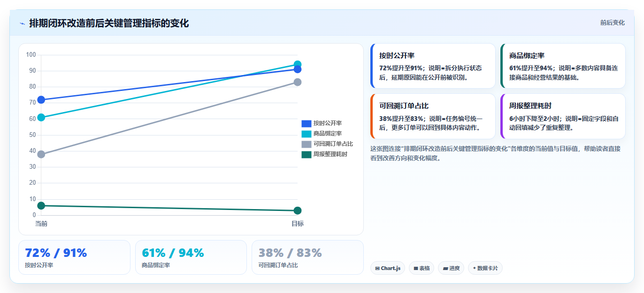Open the 61% / 94% 商品绑定率 stat card
The height and width of the screenshot is (293, 644).
pos(191,257)
